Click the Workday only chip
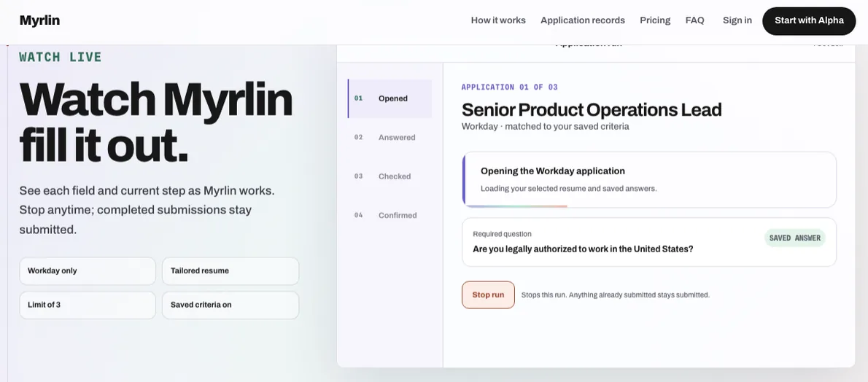Image resolution: width=868 pixels, height=382 pixels. (88, 270)
